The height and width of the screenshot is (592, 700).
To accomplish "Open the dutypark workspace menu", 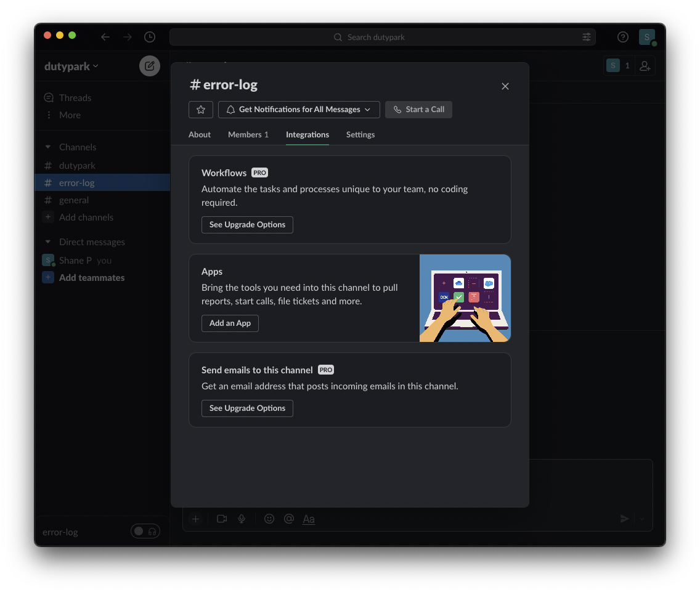I will point(71,67).
